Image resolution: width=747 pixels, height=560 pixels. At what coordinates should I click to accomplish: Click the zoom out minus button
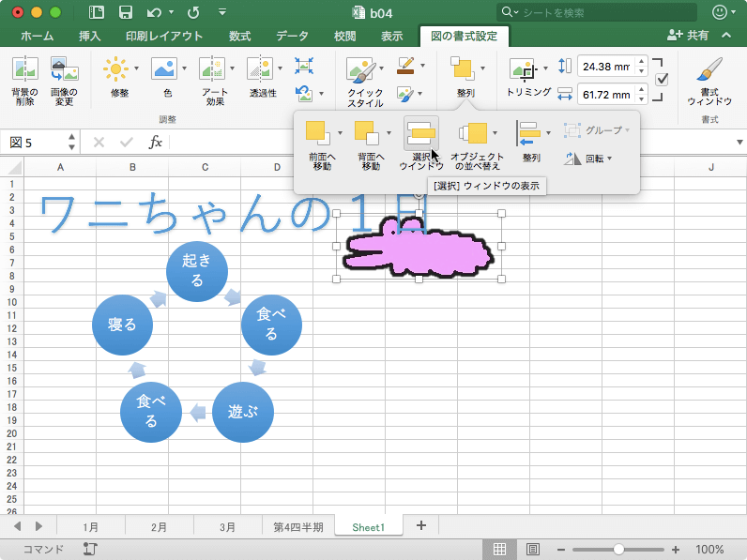pos(561,549)
